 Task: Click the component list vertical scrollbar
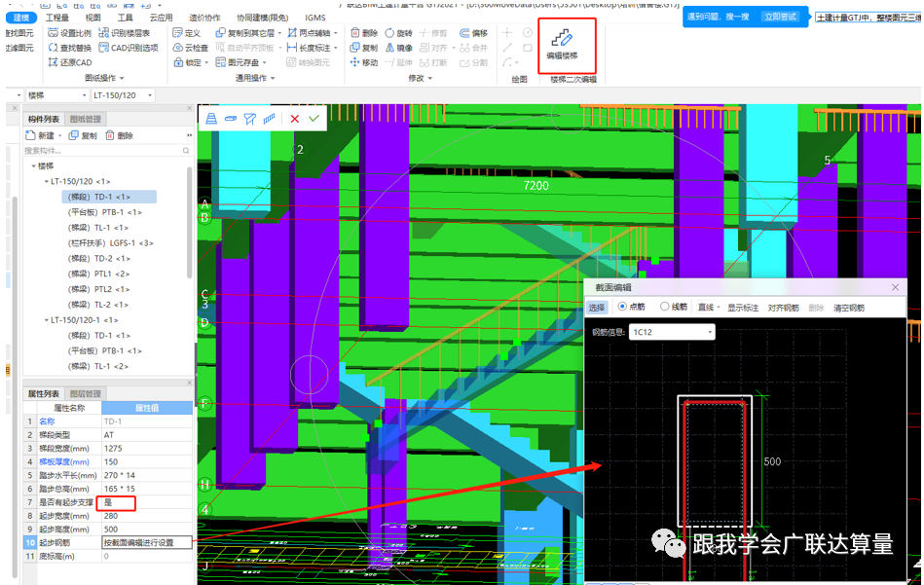tap(189, 224)
